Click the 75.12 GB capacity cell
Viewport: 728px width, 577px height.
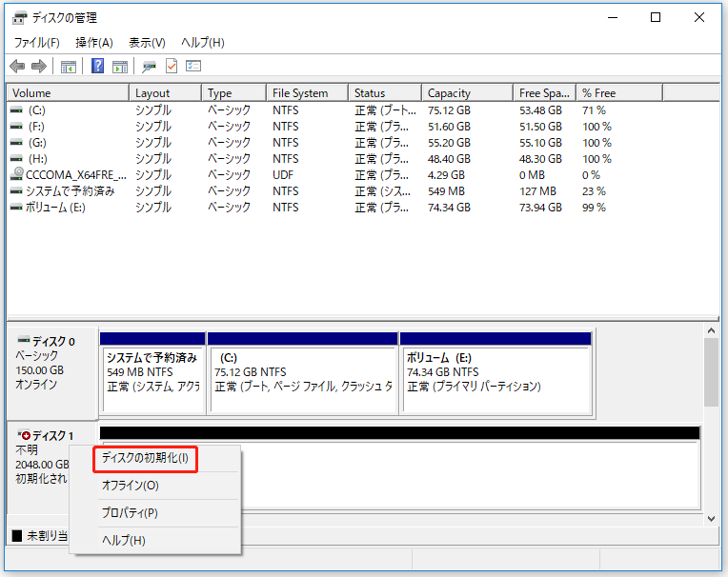pyautogui.click(x=449, y=110)
